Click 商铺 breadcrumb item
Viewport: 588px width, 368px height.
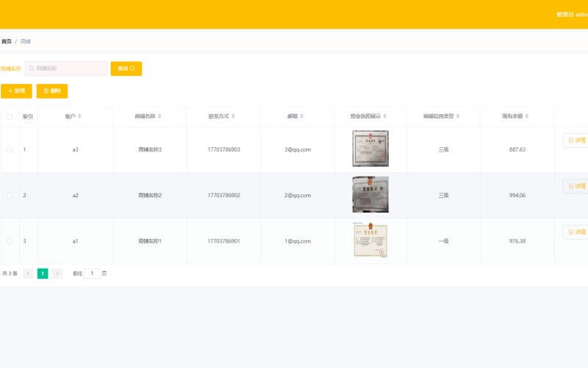click(26, 41)
